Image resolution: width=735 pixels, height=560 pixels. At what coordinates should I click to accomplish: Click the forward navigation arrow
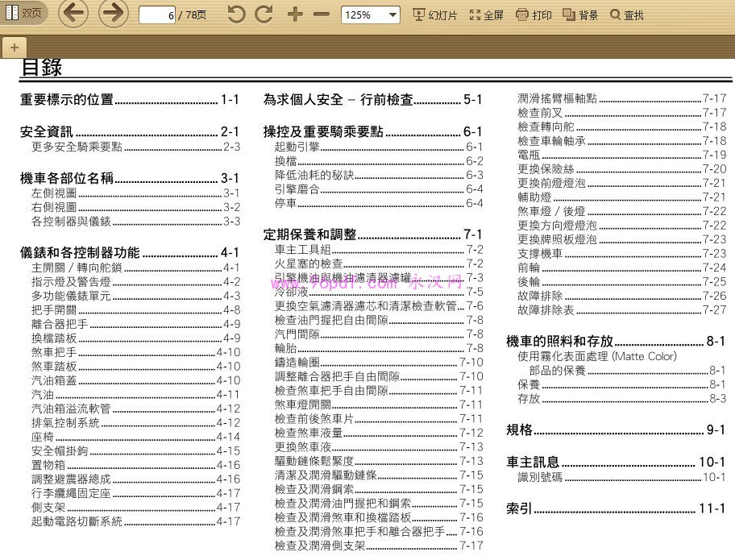113,13
